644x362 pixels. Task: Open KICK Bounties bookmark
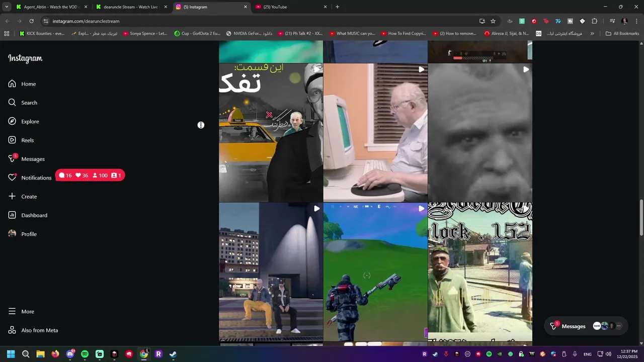pyautogui.click(x=42, y=34)
